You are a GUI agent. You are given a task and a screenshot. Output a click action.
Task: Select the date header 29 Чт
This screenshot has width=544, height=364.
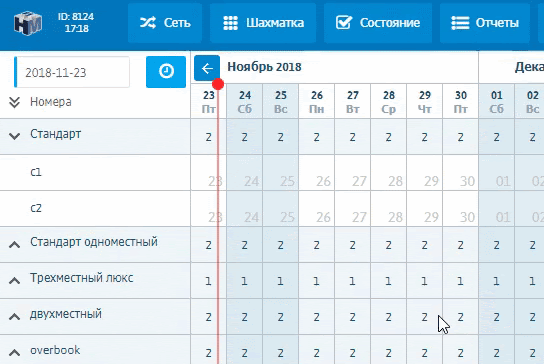coord(425,101)
